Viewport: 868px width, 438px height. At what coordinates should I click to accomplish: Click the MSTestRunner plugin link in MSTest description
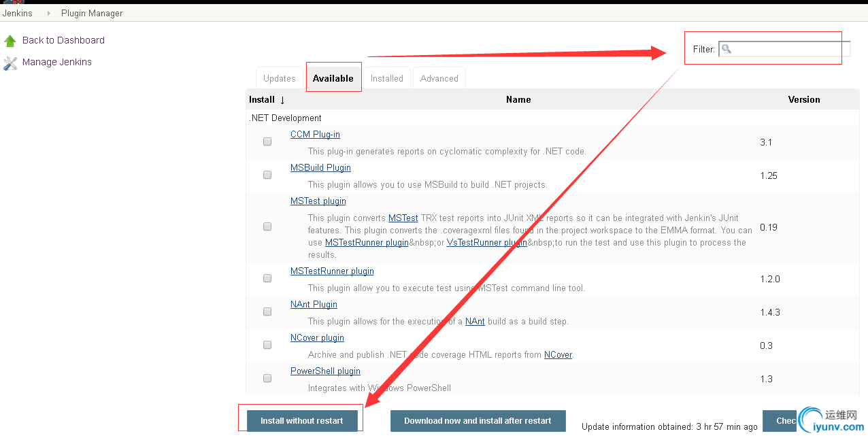tap(367, 242)
